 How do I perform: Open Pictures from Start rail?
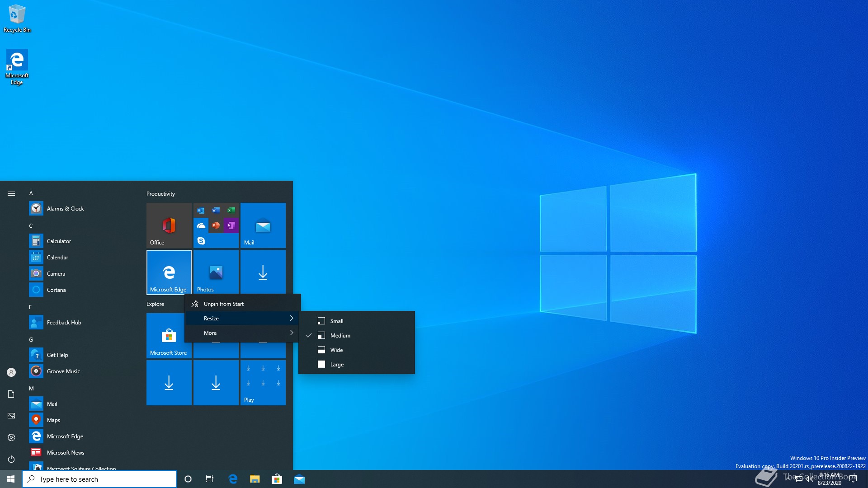point(11,416)
